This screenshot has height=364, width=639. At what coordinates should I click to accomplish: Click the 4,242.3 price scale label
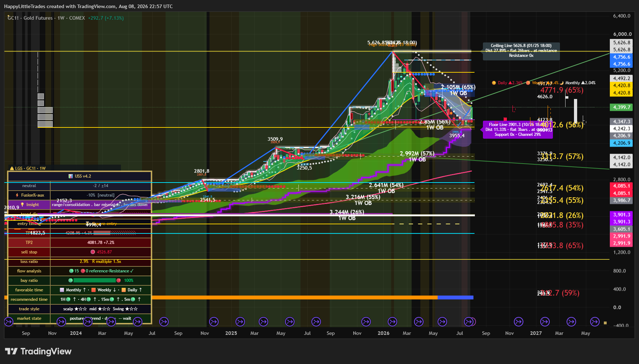pyautogui.click(x=622, y=129)
